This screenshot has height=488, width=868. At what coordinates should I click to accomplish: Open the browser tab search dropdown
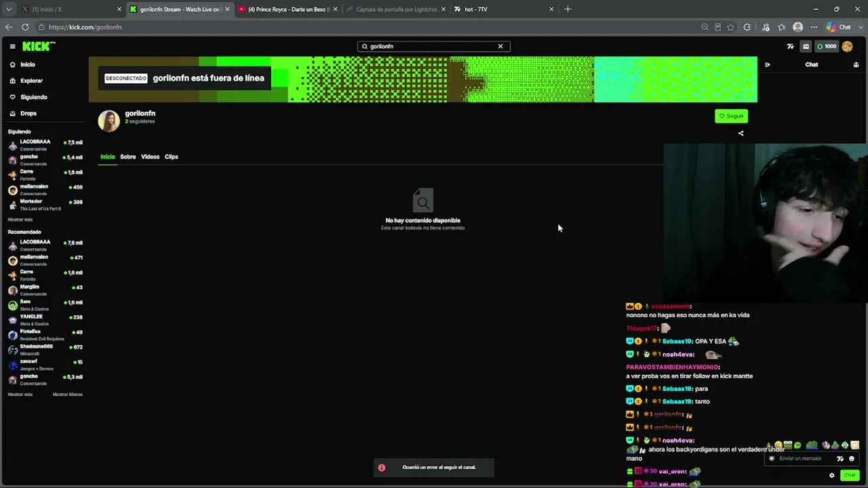point(9,9)
